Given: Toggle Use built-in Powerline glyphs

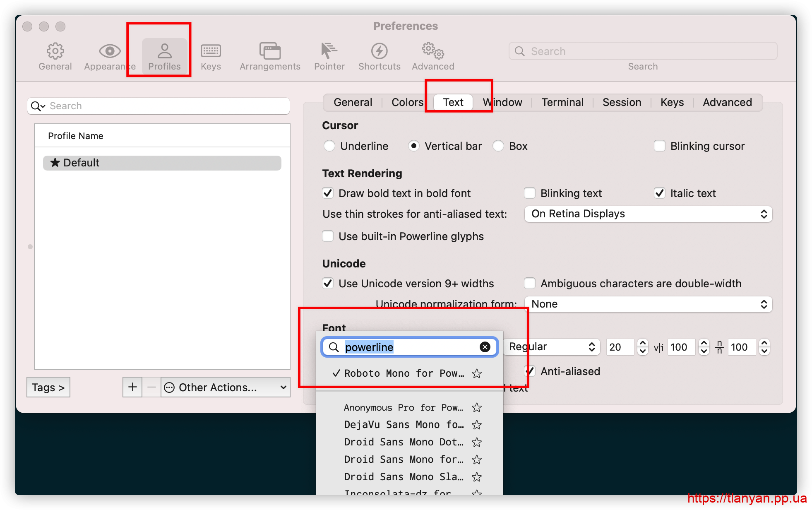Looking at the screenshot, I should [x=328, y=236].
